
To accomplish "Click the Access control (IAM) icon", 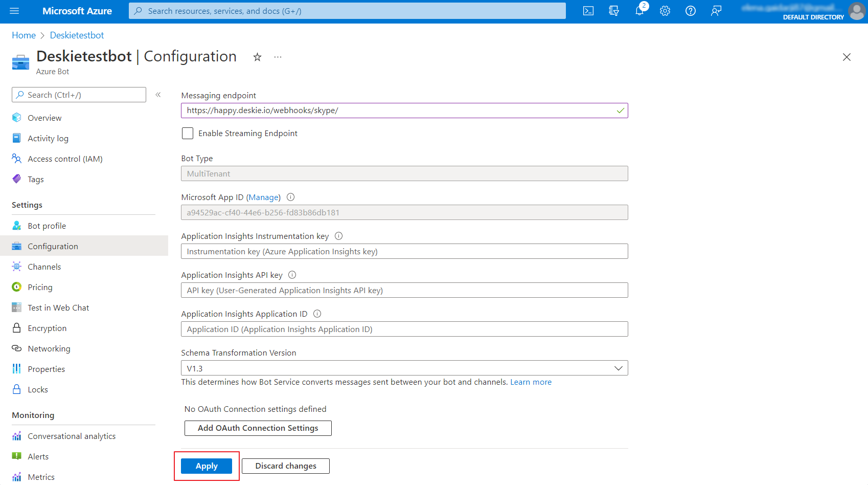I will coord(17,159).
